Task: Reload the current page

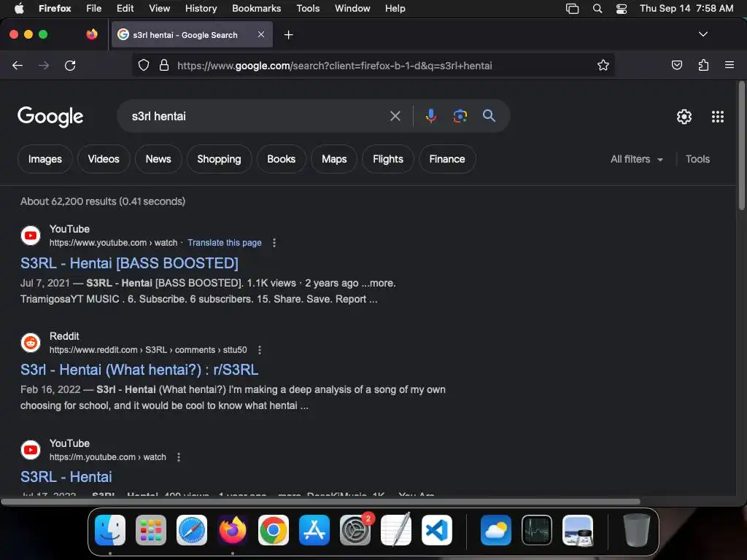Action: [x=70, y=65]
